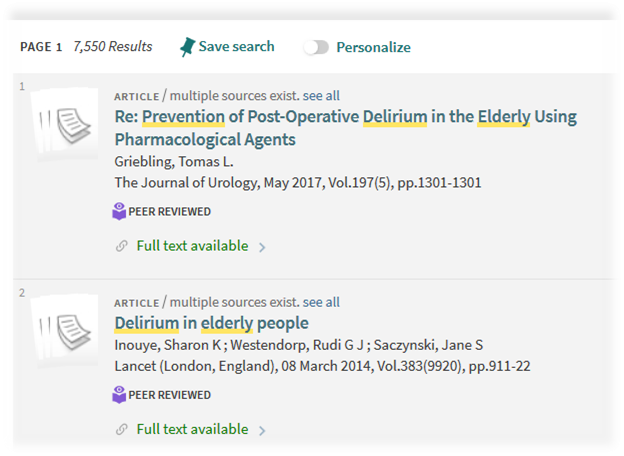Open the second result's 'see all' sources link
Image resolution: width=624 pixels, height=456 pixels.
pos(321,302)
